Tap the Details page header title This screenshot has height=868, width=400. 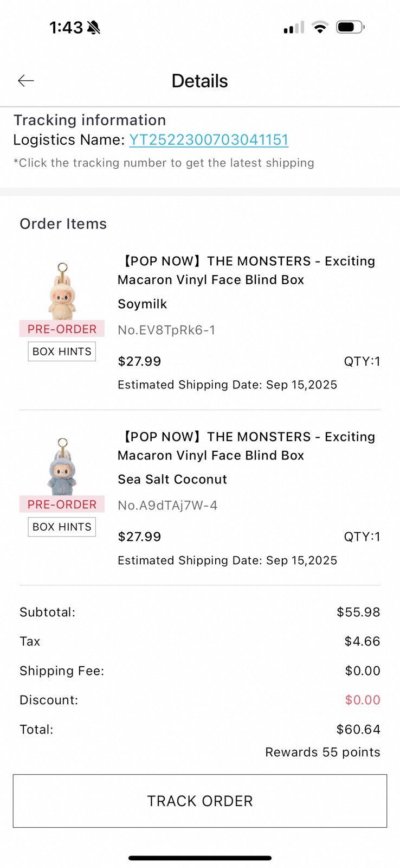pyautogui.click(x=199, y=81)
